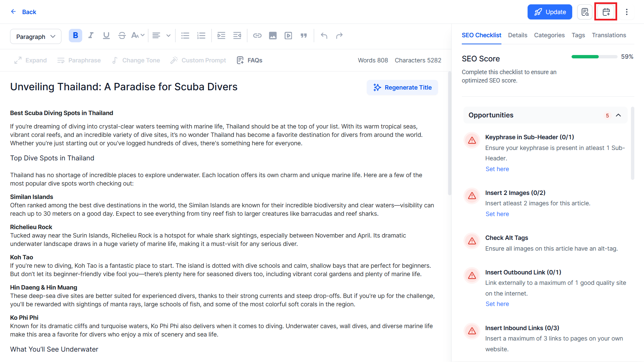Open the text alignment dropdown arrow
644x362 pixels.
point(168,36)
